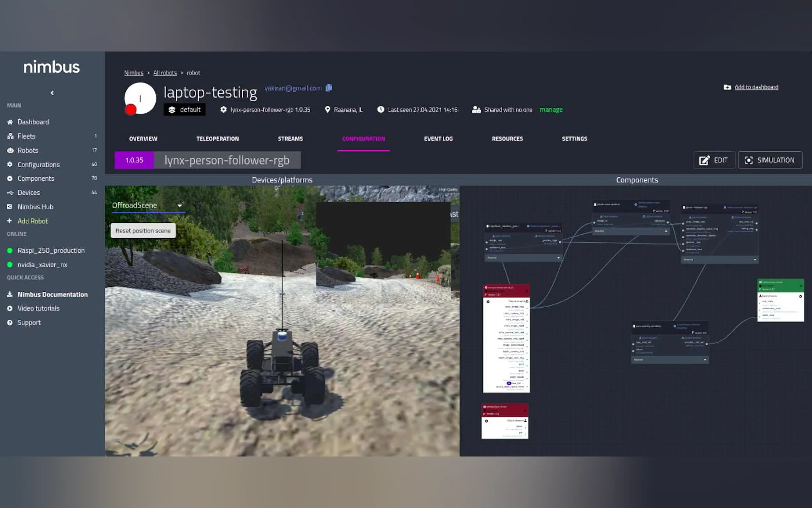Open Nimbus.Hub from the sidebar
This screenshot has height=508, width=812.
(35, 207)
